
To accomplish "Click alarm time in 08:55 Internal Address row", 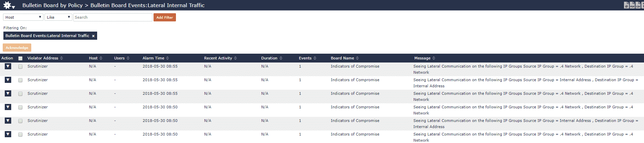I will pos(160,80).
